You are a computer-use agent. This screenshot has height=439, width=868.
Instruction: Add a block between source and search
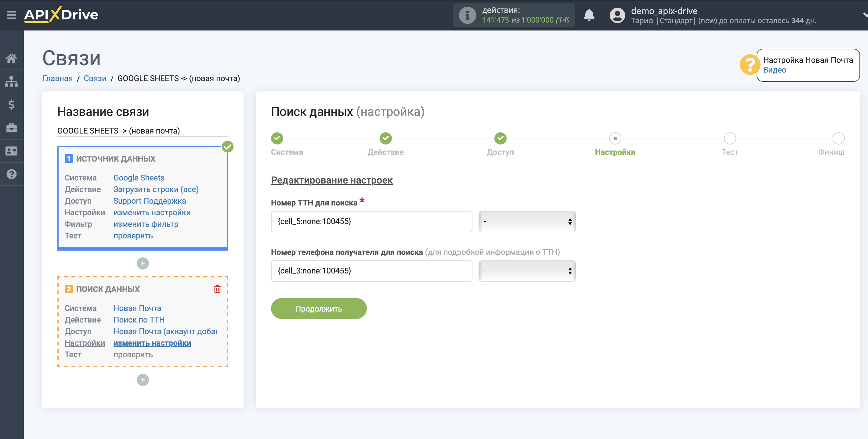(x=143, y=263)
